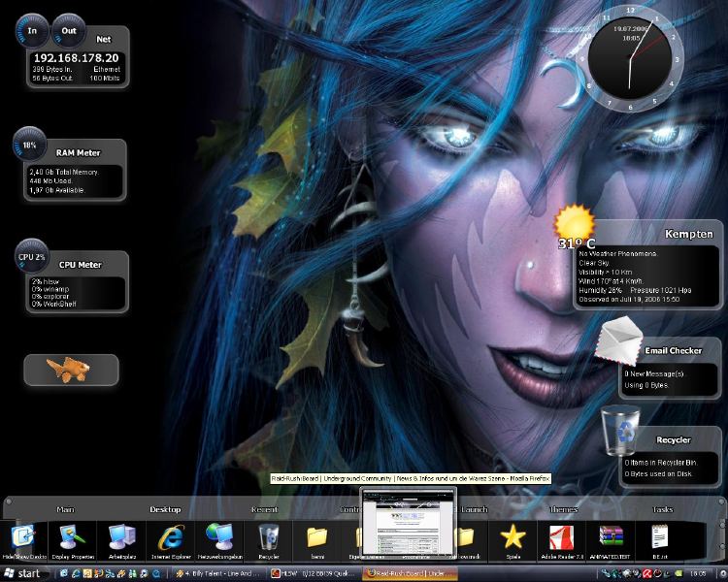Screen dimensions: 728x582
Task: Open the BE.txt text file in the dock
Action: (x=660, y=537)
